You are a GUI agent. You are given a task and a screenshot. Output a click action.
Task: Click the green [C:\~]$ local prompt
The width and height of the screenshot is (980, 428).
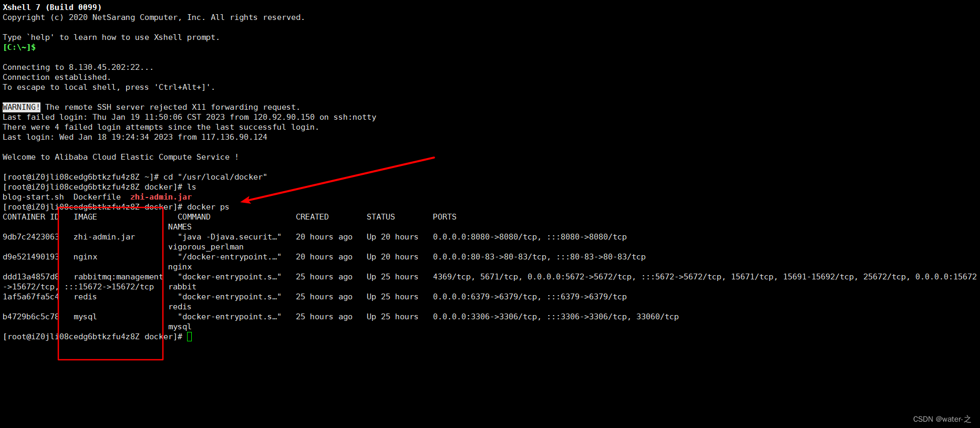19,47
